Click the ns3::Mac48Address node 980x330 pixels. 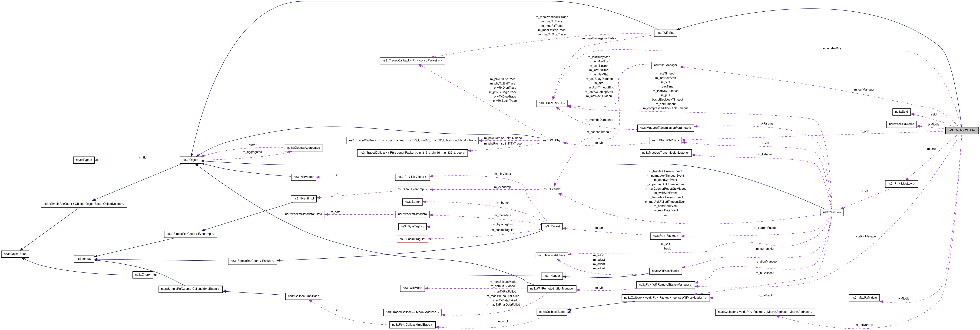552,255
